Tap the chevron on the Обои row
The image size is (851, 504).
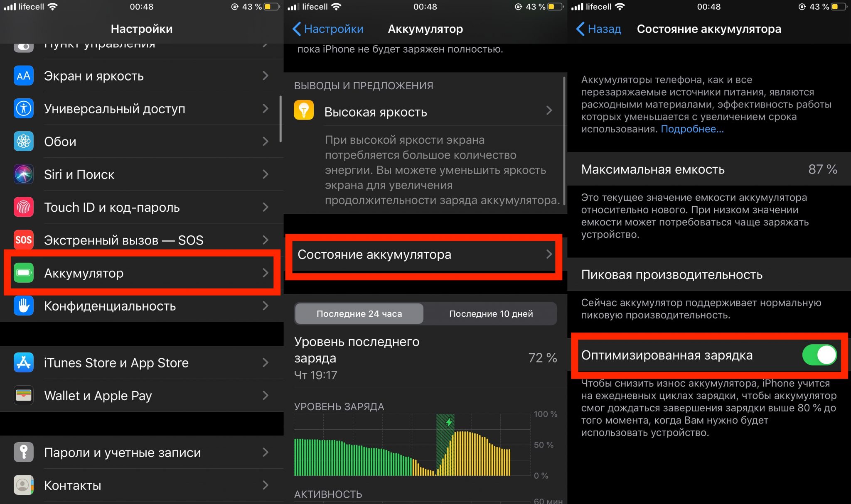(x=266, y=141)
